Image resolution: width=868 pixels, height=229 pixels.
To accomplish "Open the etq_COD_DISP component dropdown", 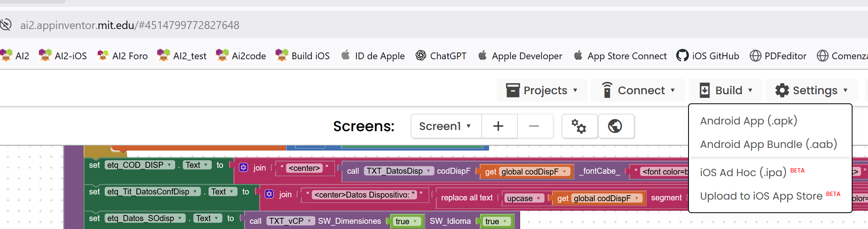I will pos(139,165).
